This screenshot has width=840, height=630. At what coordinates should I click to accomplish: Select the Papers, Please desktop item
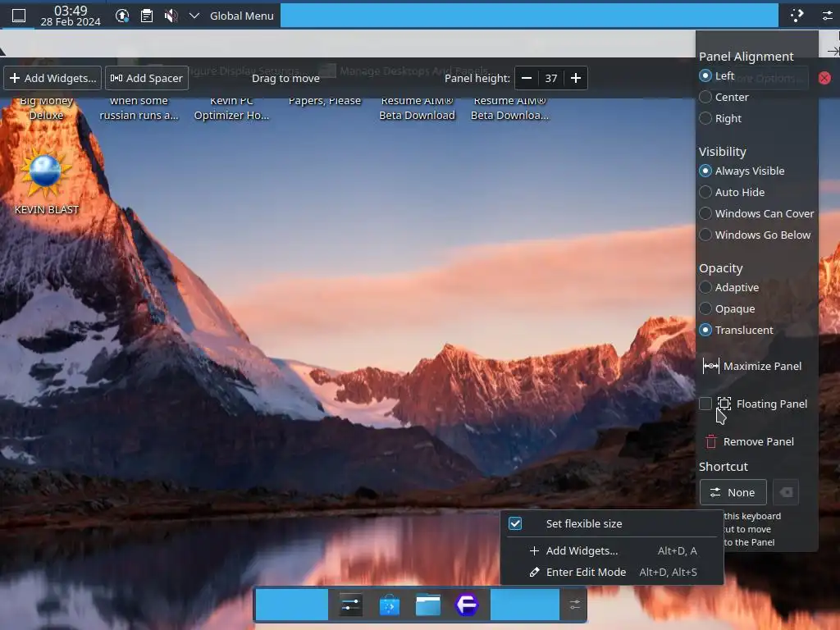click(325, 102)
